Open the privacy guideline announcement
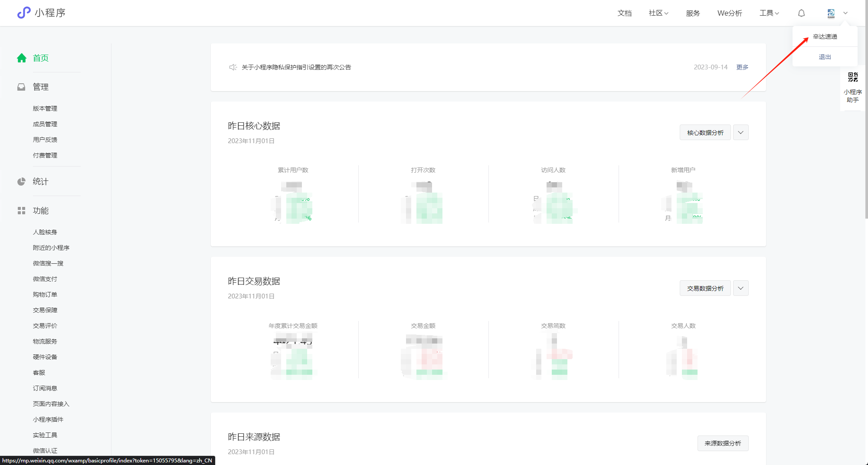 click(296, 67)
